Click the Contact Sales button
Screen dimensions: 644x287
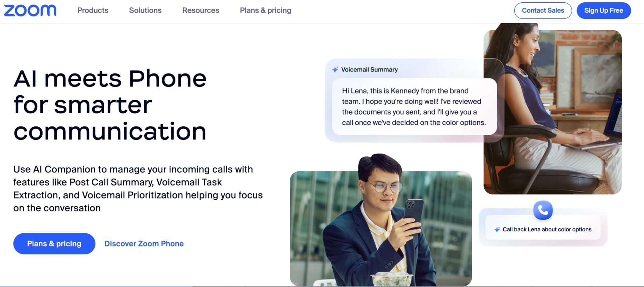point(543,10)
